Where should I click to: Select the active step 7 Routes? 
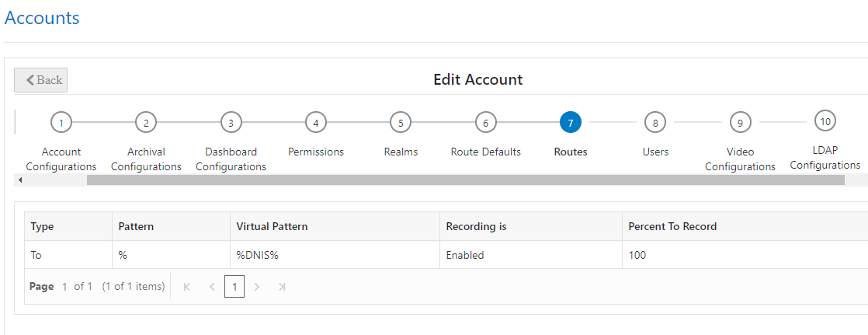[570, 122]
